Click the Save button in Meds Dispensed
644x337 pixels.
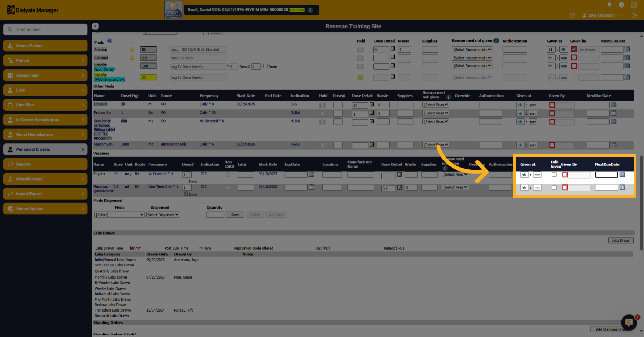tap(235, 215)
